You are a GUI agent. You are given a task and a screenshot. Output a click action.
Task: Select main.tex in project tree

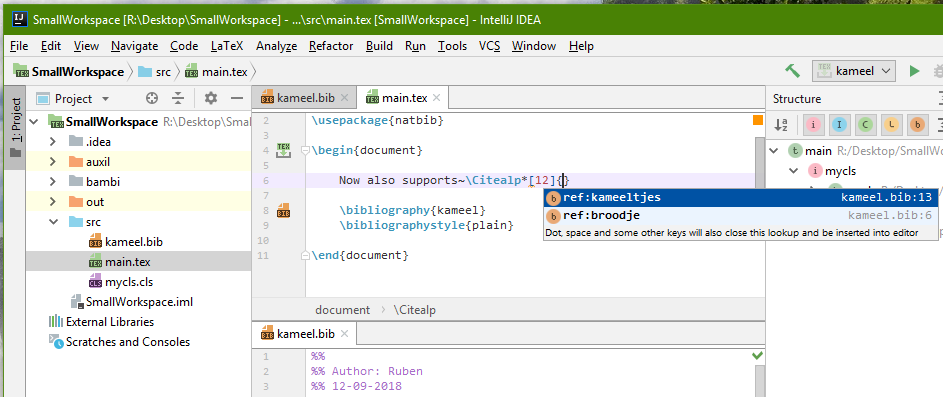tap(127, 262)
